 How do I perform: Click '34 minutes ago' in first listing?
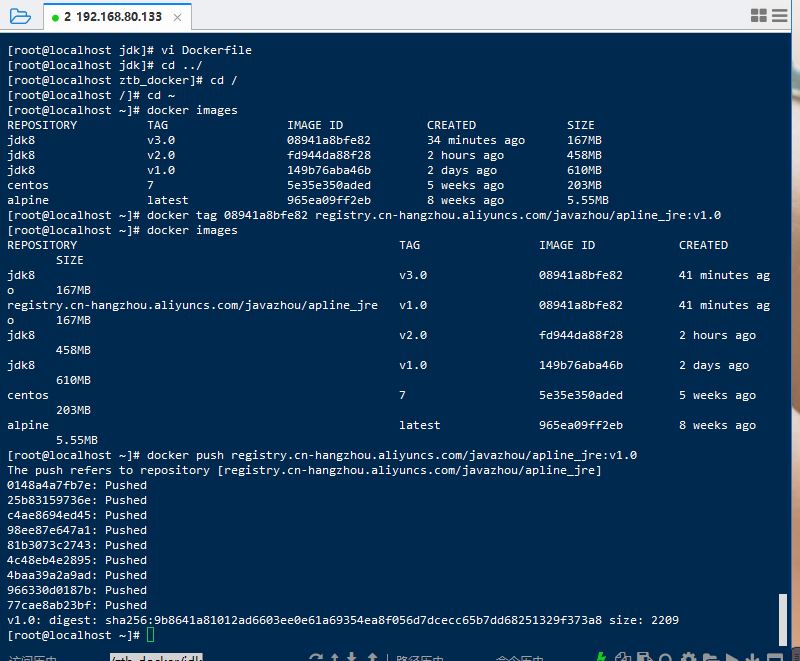(476, 140)
